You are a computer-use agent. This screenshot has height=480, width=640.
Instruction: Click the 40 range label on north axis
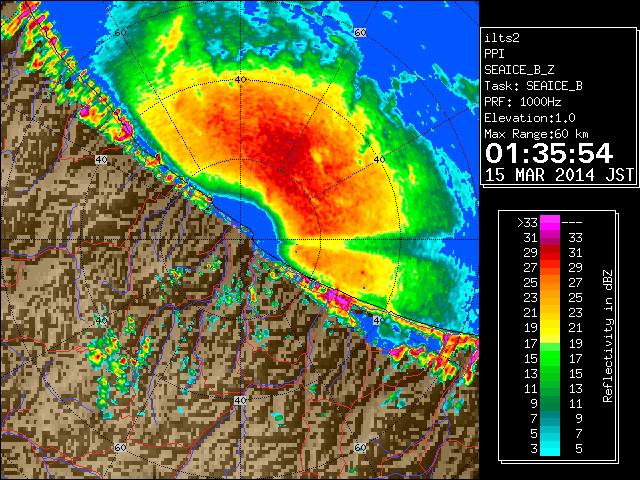tap(240, 80)
